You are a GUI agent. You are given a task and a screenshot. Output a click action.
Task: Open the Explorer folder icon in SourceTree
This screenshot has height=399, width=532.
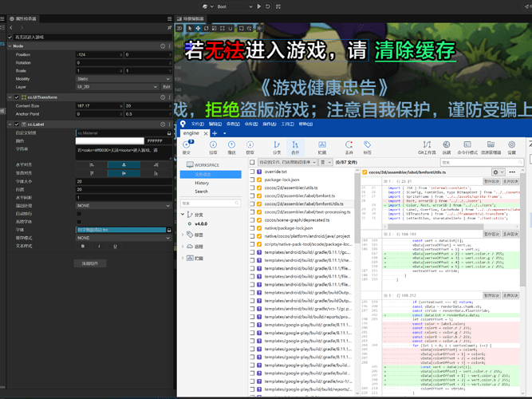(x=491, y=144)
